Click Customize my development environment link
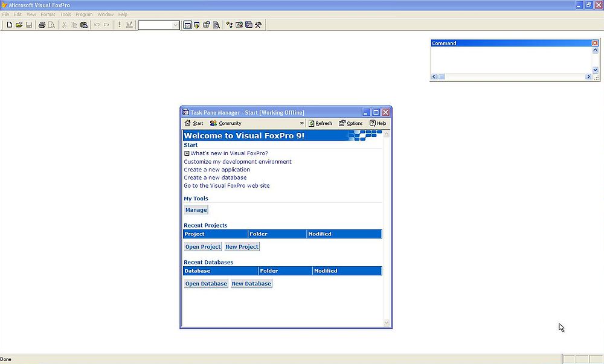Image resolution: width=604 pixels, height=364 pixels. pyautogui.click(x=237, y=162)
